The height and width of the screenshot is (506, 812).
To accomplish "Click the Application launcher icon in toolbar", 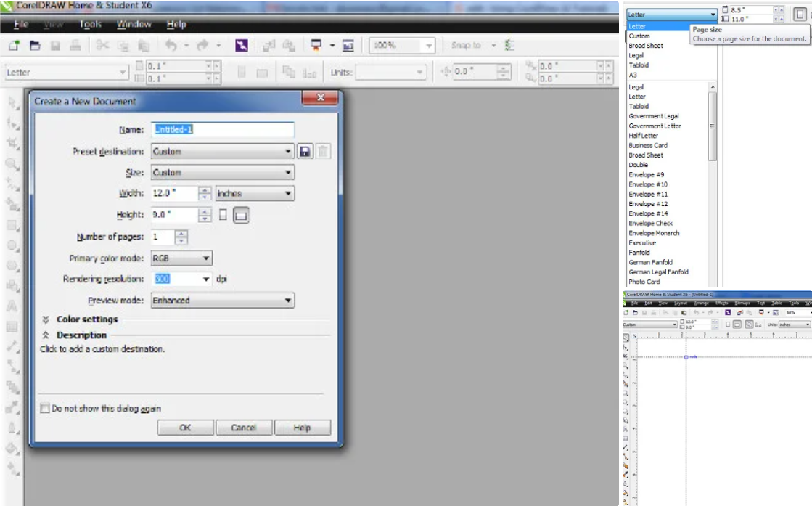I will [316, 45].
